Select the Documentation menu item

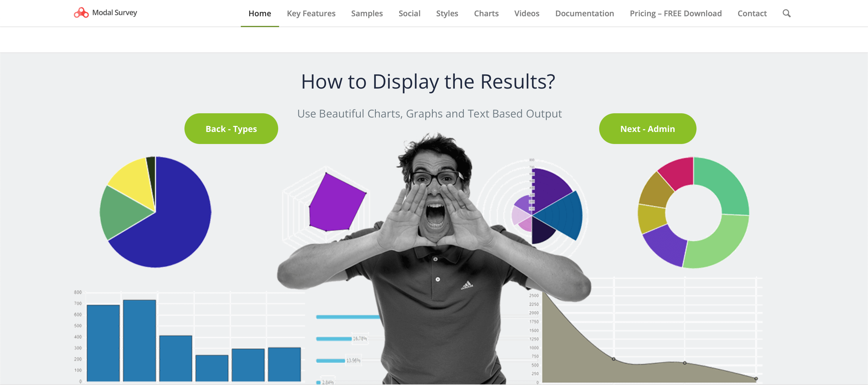[x=585, y=13]
